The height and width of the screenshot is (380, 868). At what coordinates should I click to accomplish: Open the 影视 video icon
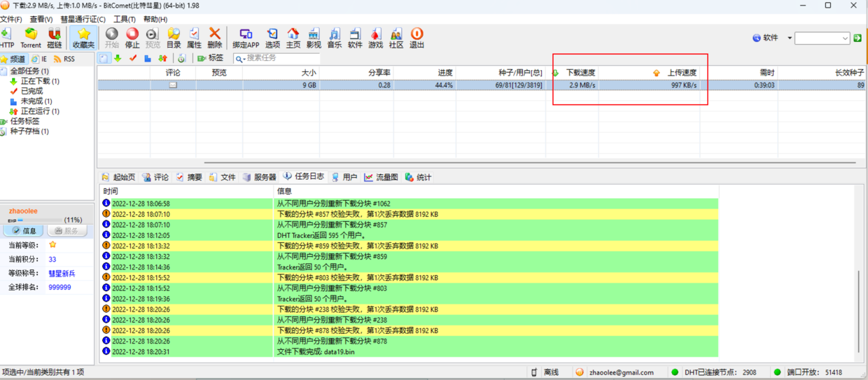pyautogui.click(x=314, y=38)
